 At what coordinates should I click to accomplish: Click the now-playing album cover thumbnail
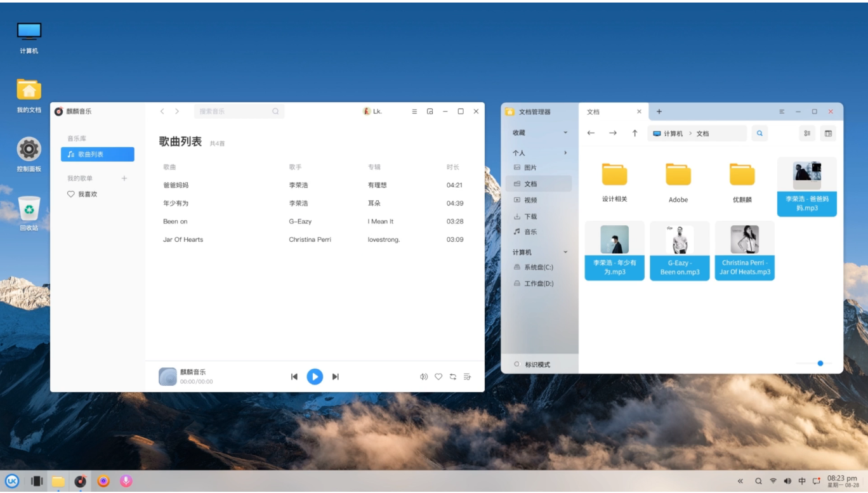(168, 377)
